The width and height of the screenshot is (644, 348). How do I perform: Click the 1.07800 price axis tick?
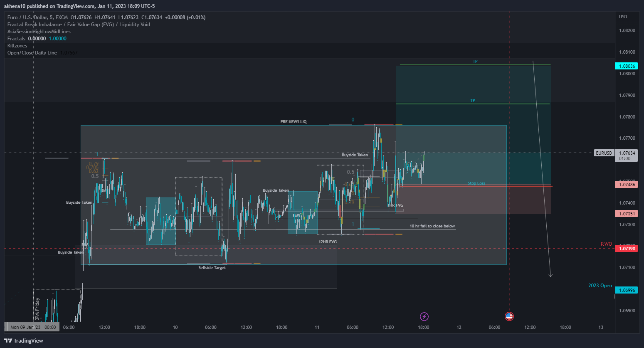click(x=627, y=117)
